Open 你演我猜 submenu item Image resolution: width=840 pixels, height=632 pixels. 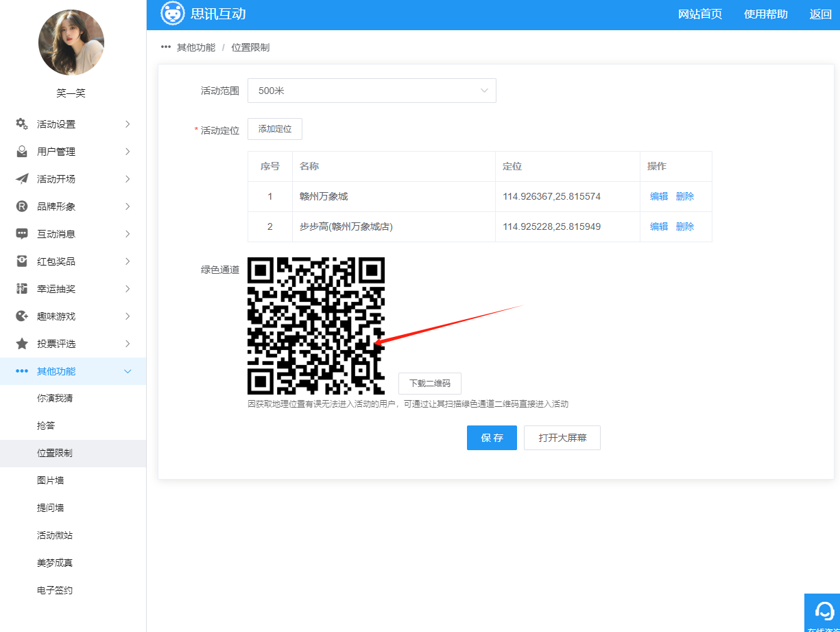click(73, 399)
